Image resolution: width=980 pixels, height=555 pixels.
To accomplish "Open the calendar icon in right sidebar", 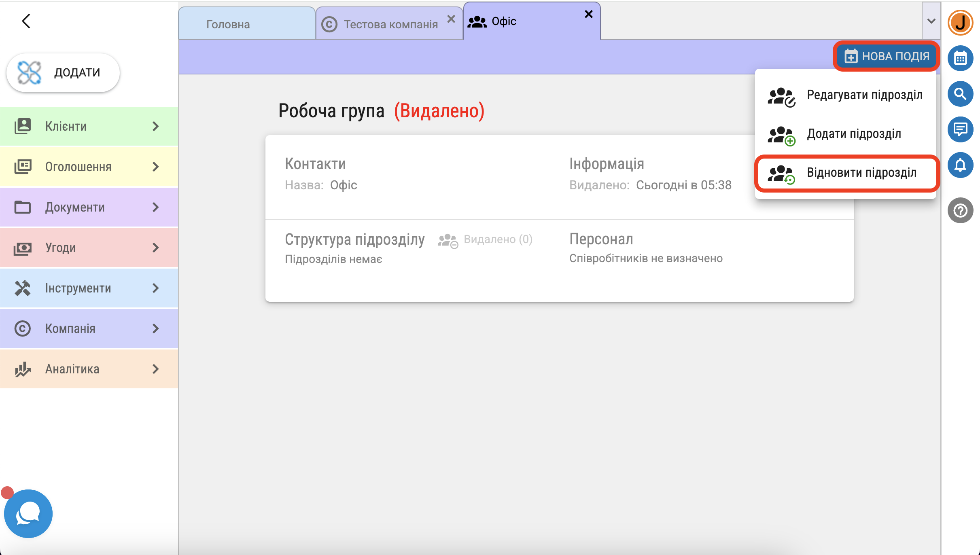I will point(960,58).
